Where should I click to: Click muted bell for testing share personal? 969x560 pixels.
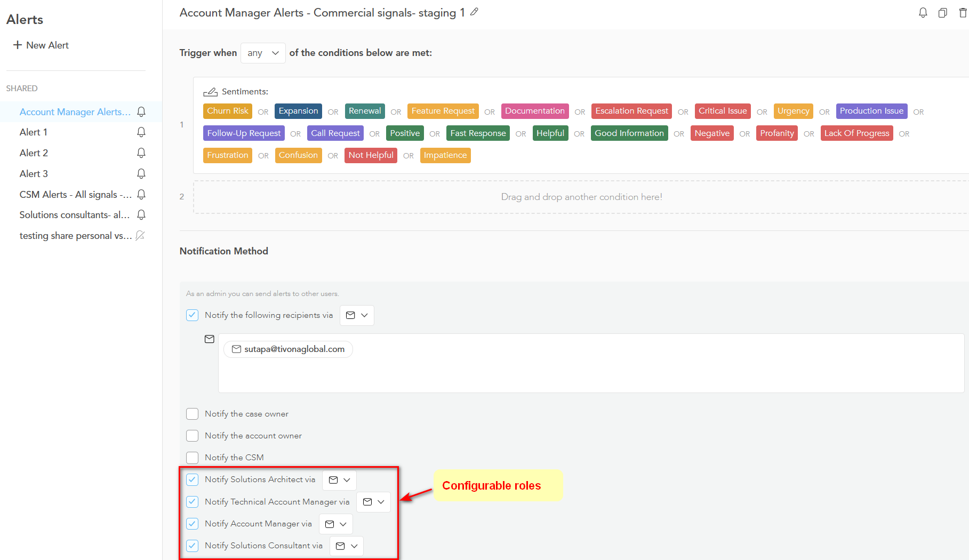[x=140, y=236]
